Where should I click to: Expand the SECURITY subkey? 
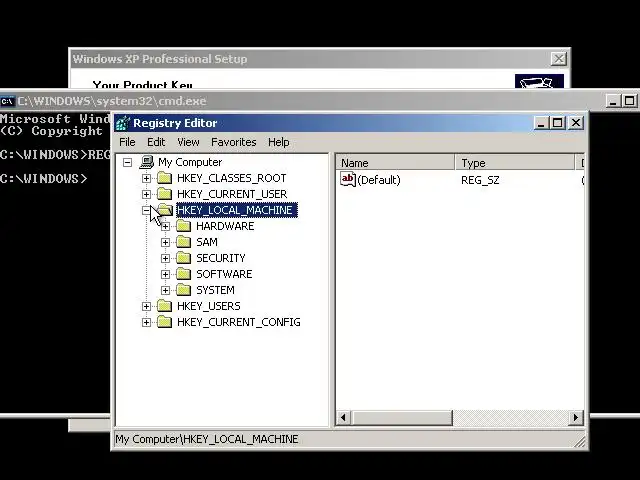pyautogui.click(x=165, y=258)
